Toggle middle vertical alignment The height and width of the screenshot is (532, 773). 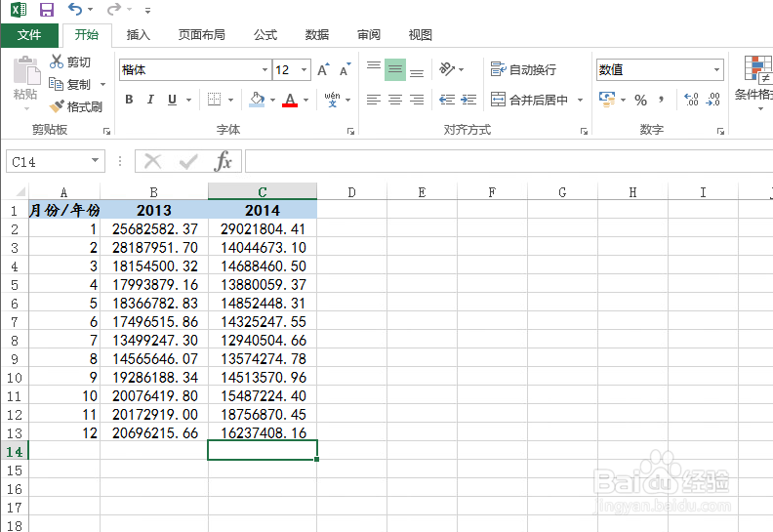pyautogui.click(x=395, y=69)
